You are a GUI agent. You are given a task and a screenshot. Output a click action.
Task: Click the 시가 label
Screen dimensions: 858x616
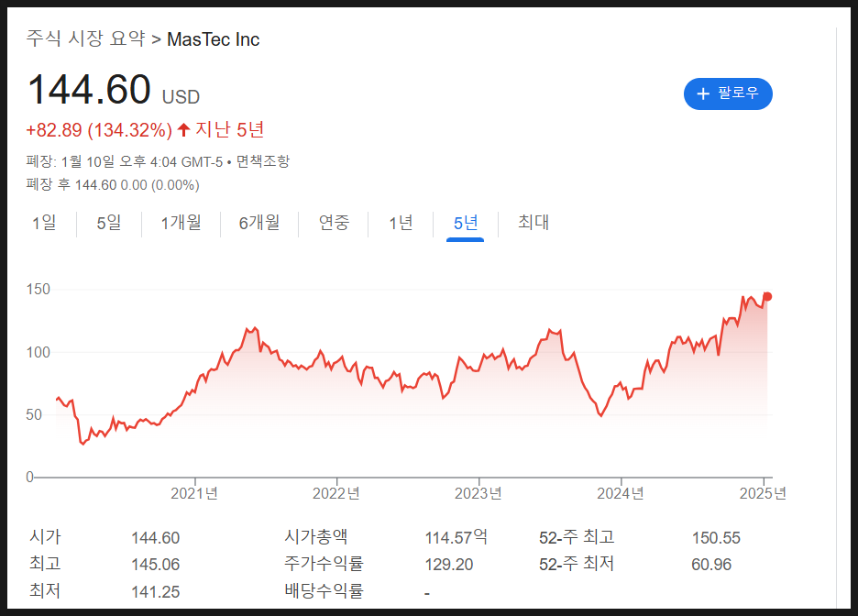pyautogui.click(x=45, y=536)
